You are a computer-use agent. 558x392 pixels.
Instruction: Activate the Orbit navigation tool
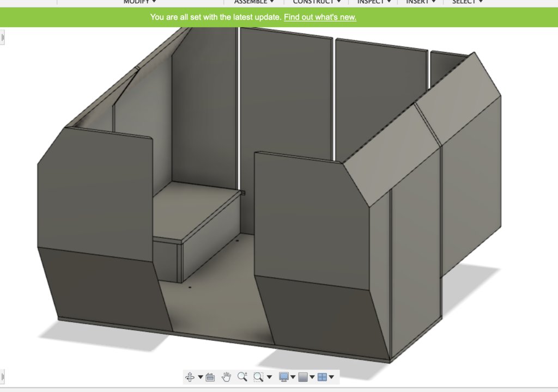pyautogui.click(x=190, y=377)
